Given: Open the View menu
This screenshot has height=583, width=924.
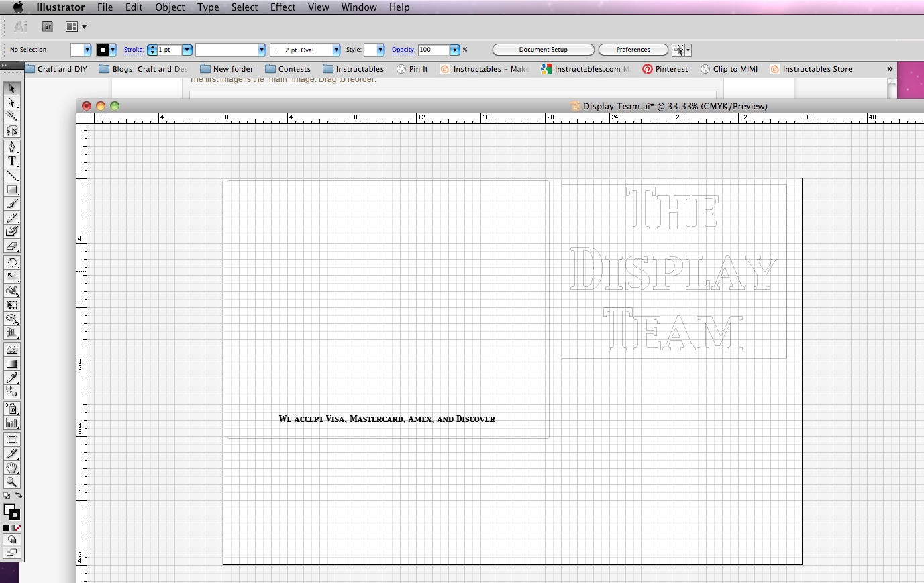Looking at the screenshot, I should [319, 7].
